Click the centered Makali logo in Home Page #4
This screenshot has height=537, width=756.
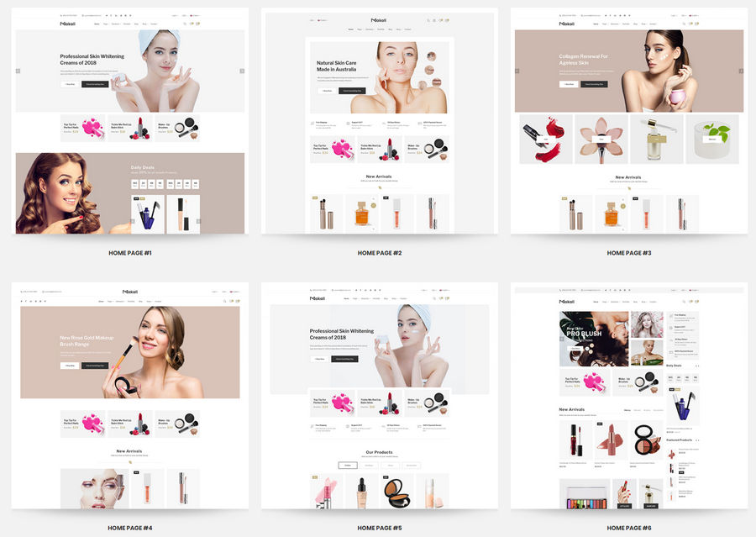tap(130, 292)
